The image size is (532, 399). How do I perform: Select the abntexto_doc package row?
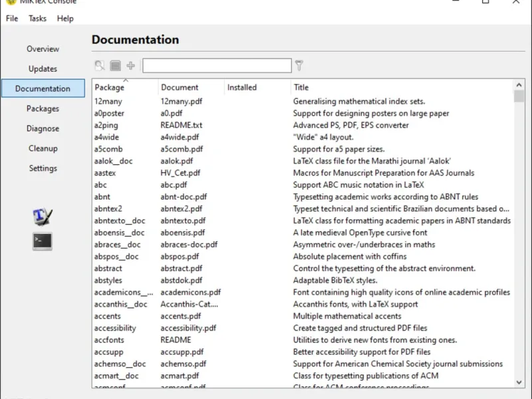pos(303,221)
